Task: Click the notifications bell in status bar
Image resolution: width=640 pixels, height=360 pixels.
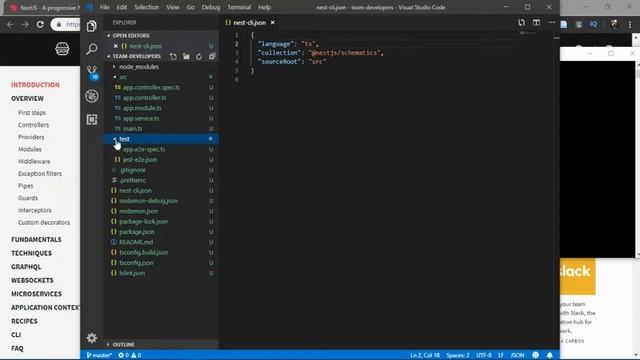Action: tap(550, 355)
